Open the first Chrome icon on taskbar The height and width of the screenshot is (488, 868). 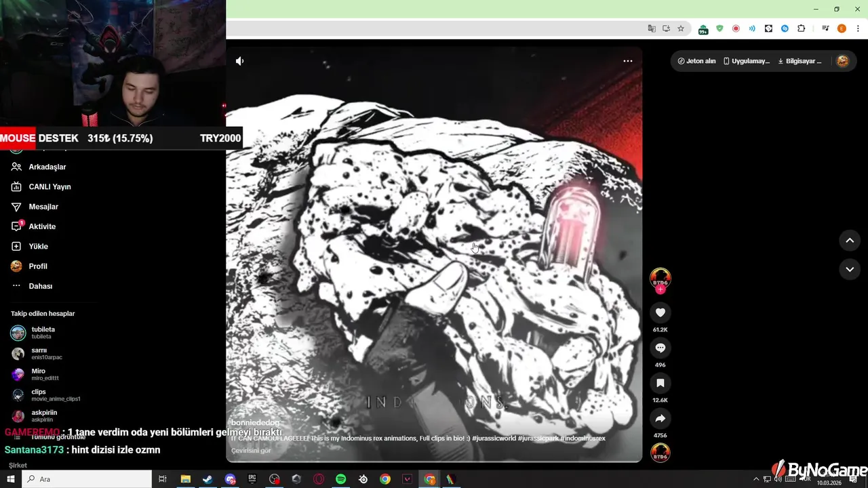click(x=385, y=479)
